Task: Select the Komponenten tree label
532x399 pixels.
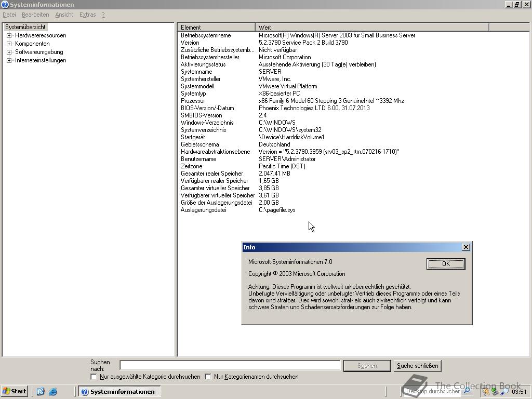Action: pos(32,44)
